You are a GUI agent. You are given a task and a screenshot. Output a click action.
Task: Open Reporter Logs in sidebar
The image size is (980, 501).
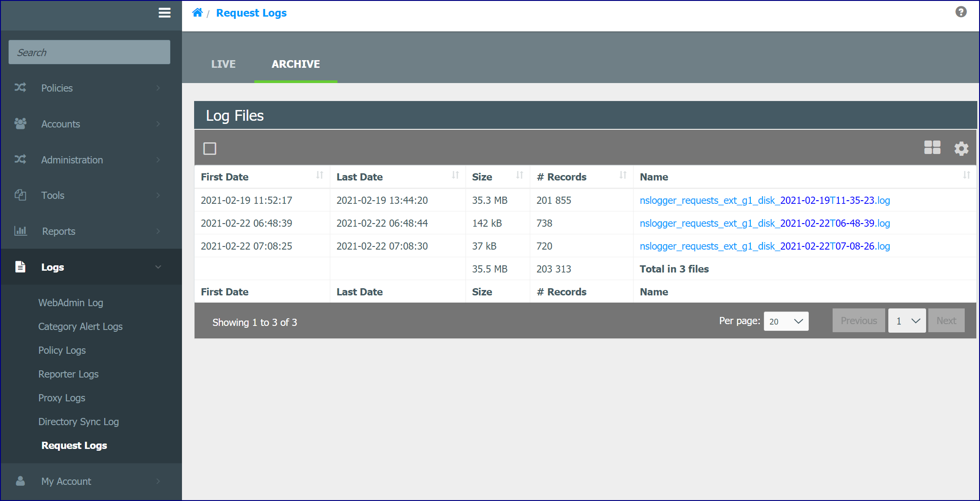68,374
